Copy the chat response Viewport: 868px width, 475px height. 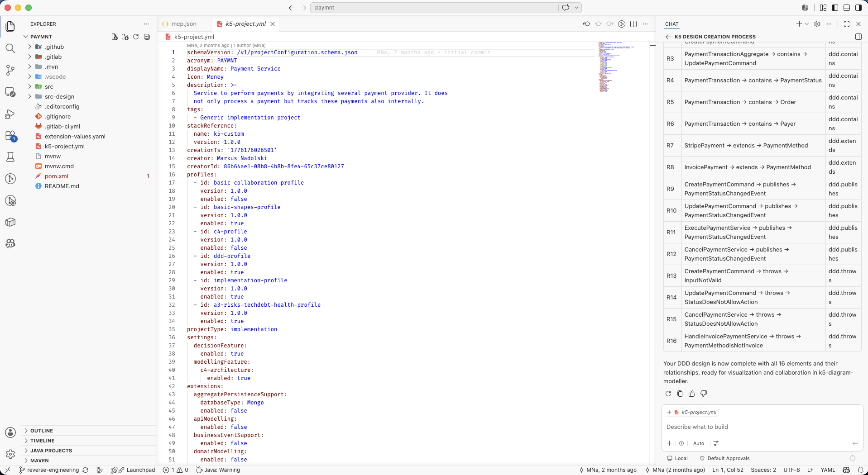click(x=680, y=394)
